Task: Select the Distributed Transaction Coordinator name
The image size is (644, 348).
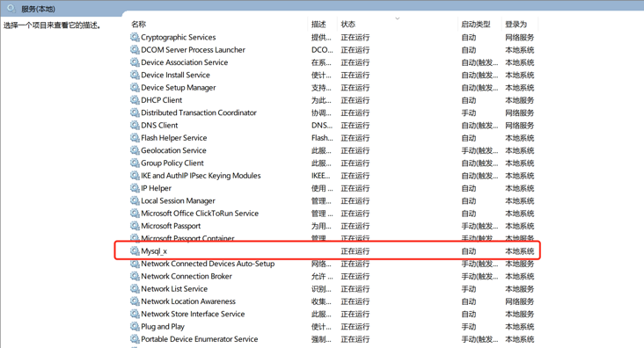Action: [199, 112]
